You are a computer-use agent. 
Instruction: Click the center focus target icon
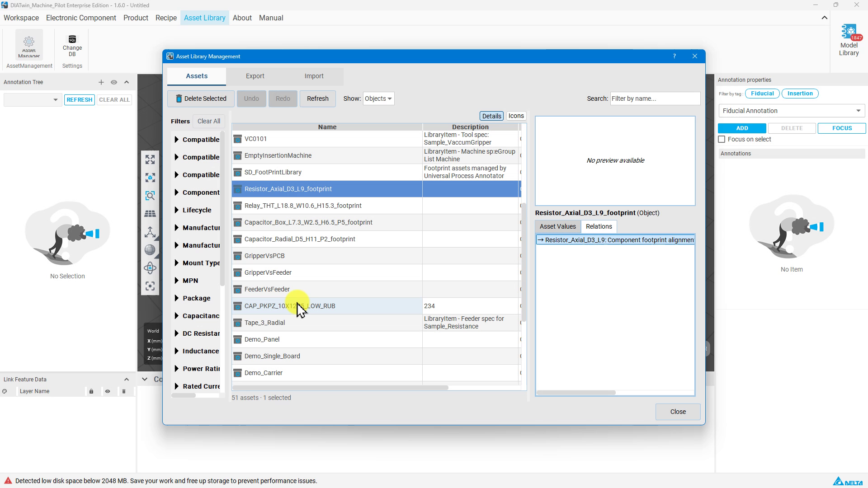[x=150, y=286]
